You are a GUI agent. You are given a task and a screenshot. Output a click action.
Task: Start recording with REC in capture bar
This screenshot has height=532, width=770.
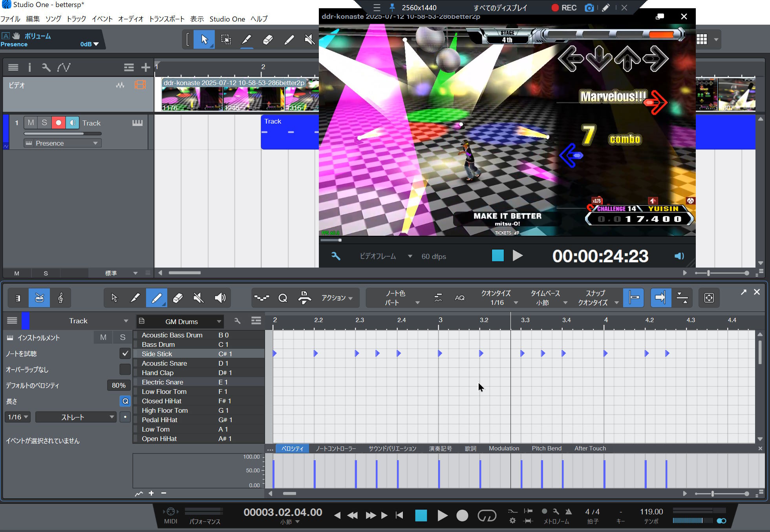(x=564, y=8)
